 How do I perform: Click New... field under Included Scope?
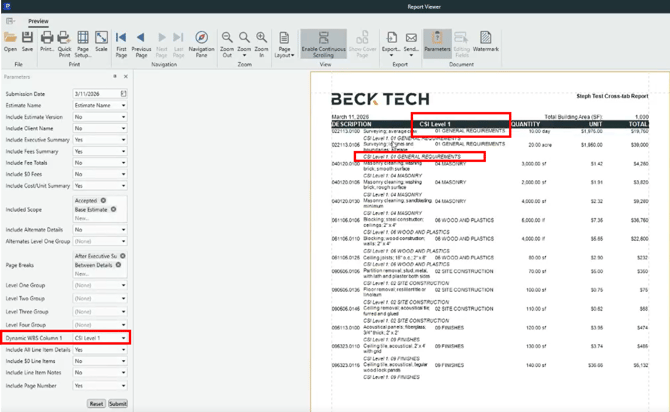click(x=82, y=218)
